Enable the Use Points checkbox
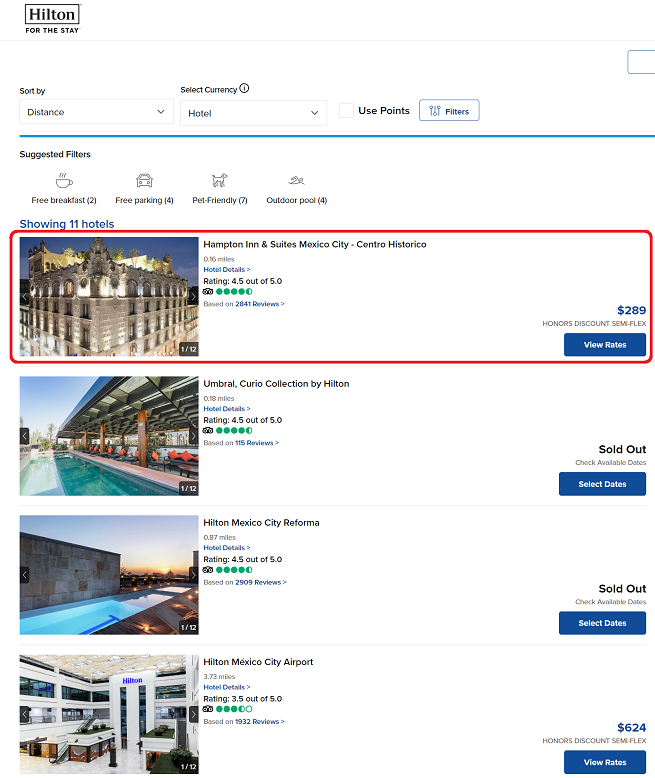 [x=346, y=110]
